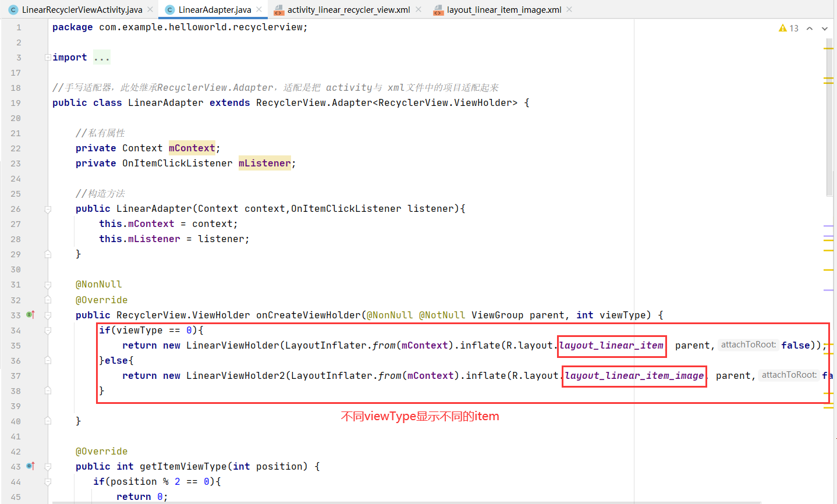Collapse the if block on line 34
837x504 pixels.
pyautogui.click(x=48, y=330)
